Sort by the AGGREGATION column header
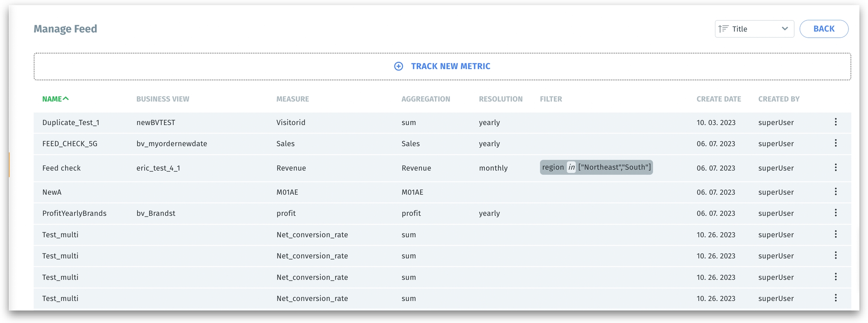Image resolution: width=868 pixels, height=323 pixels. [x=425, y=99]
